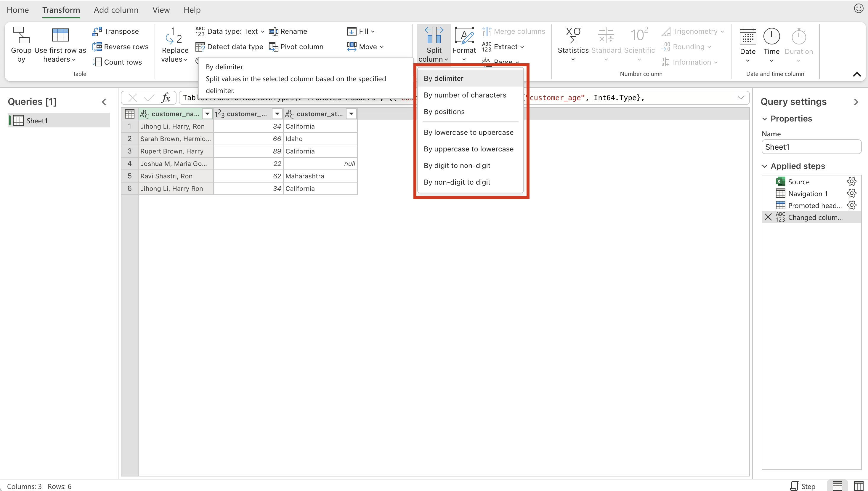
Task: Choose By positions split option
Action: coord(444,112)
